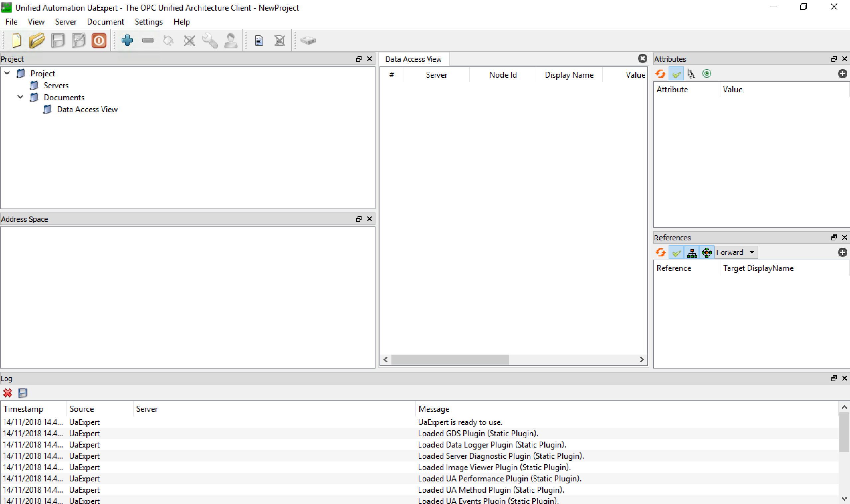The width and height of the screenshot is (850, 504).
Task: Float the Project panel
Action: pyautogui.click(x=359, y=59)
